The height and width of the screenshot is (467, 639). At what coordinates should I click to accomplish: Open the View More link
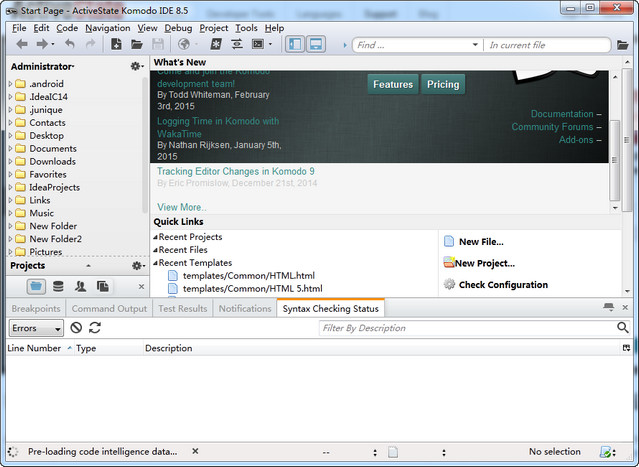click(182, 207)
